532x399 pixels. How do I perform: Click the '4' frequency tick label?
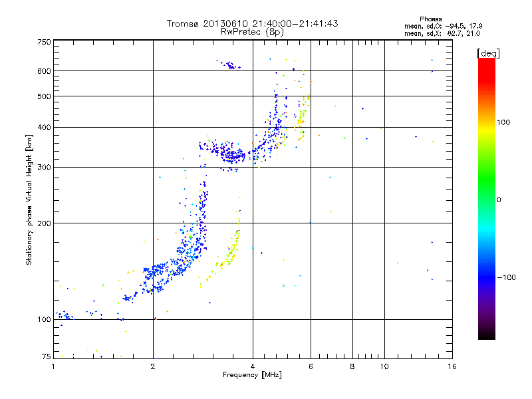tap(253, 366)
